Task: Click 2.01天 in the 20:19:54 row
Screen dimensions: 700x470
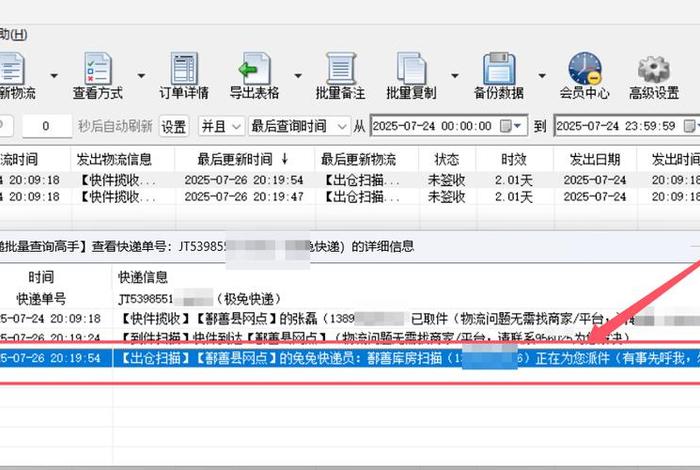Action: (514, 180)
